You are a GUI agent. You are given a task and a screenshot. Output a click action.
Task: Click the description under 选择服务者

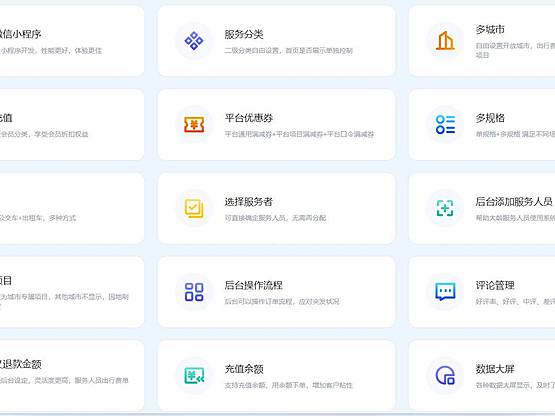(x=275, y=218)
